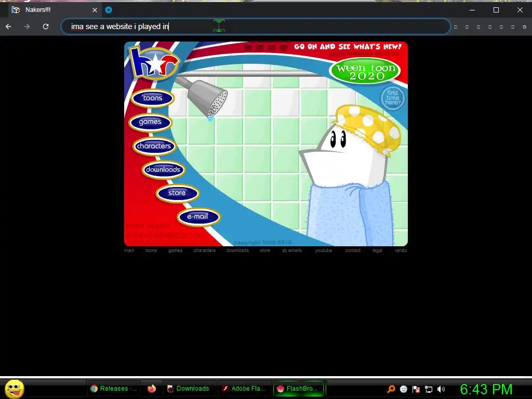Open a new tab with the blue plus icon
The image size is (532, 399).
(109, 10)
